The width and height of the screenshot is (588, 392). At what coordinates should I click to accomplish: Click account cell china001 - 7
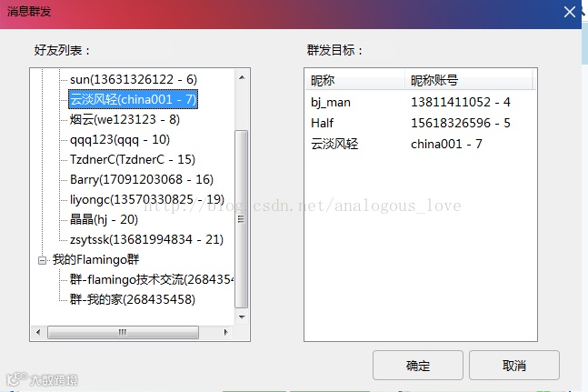[446, 144]
